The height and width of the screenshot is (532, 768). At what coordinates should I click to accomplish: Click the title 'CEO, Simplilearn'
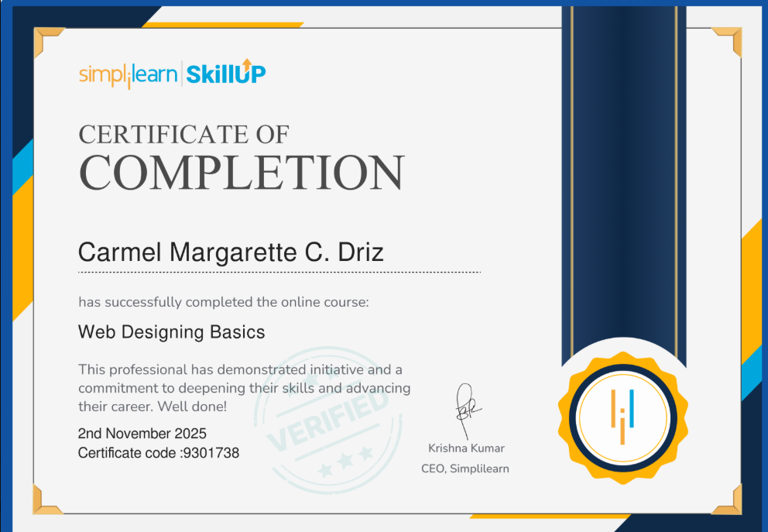click(465, 469)
